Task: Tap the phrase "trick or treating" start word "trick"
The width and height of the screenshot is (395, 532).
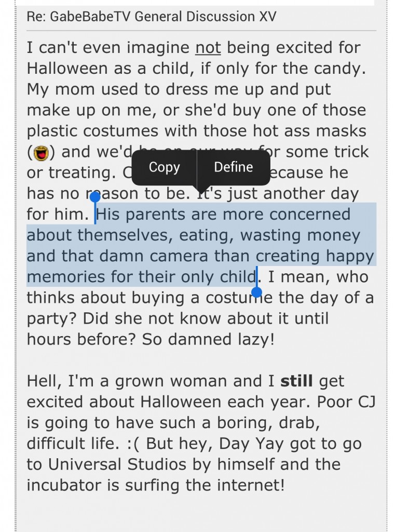Action: (x=351, y=151)
